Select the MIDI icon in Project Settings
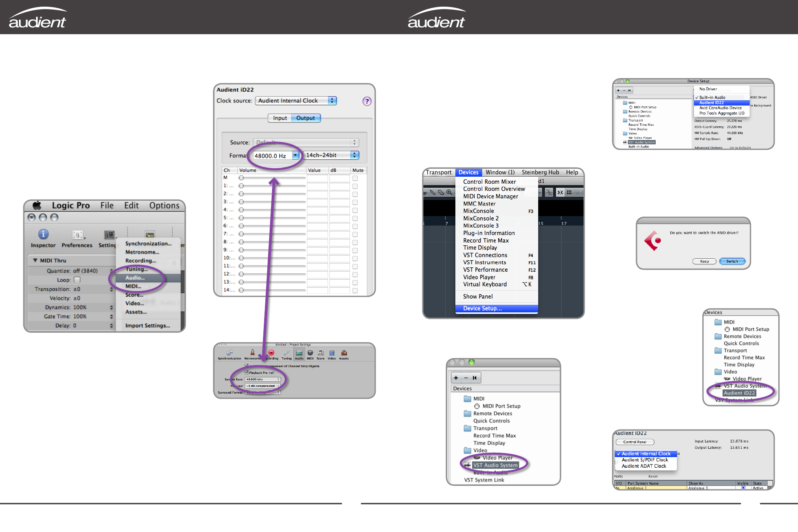The width and height of the screenshot is (798, 532). tap(310, 353)
